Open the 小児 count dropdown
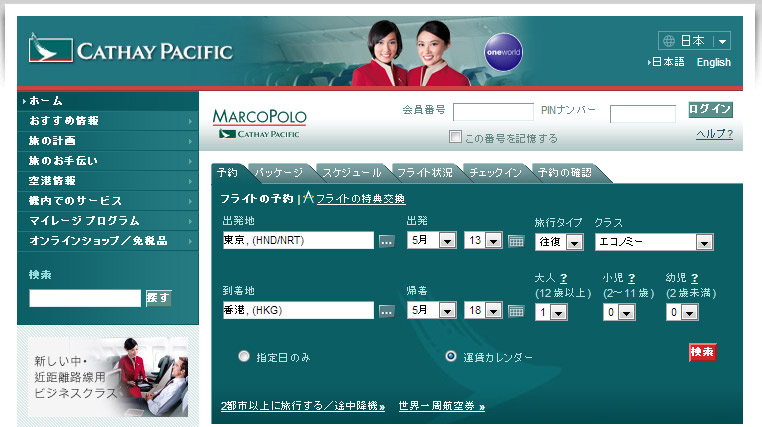762x427 pixels. [x=619, y=312]
